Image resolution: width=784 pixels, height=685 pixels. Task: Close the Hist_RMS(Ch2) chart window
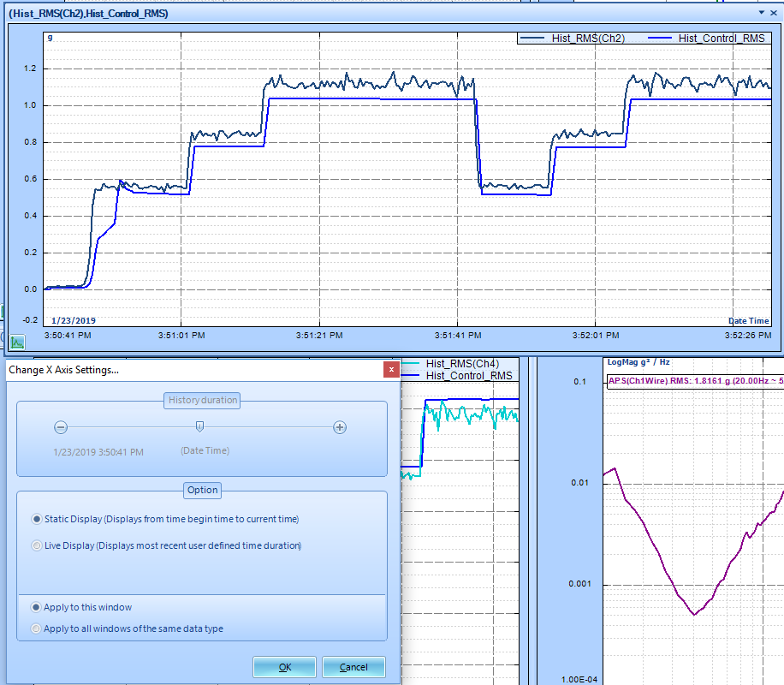[x=774, y=13]
